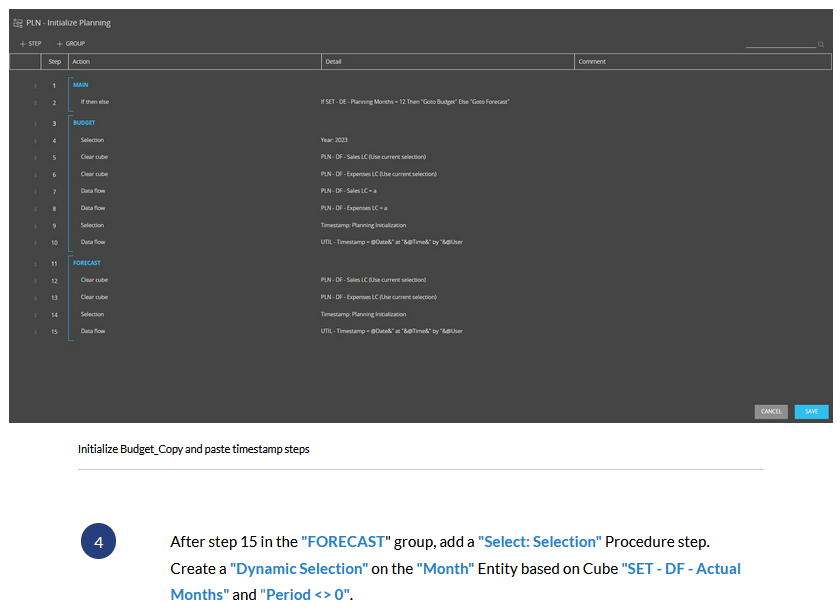
Task: Click step 14 Timestamp Planning Initialization detail
Action: point(364,314)
